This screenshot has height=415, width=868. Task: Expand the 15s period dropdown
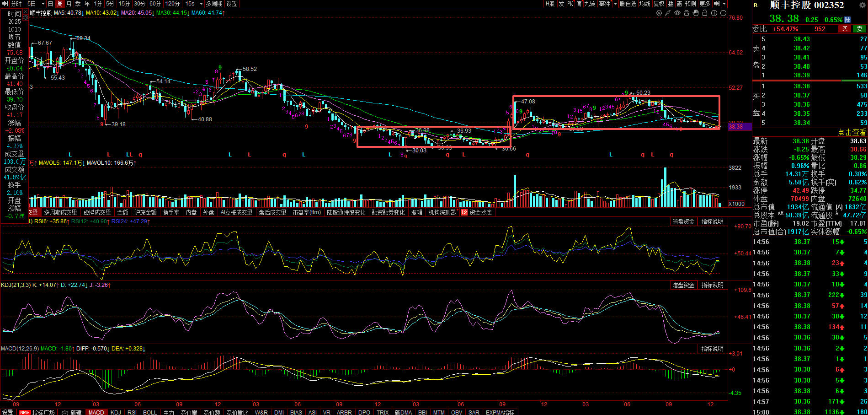click(x=201, y=4)
